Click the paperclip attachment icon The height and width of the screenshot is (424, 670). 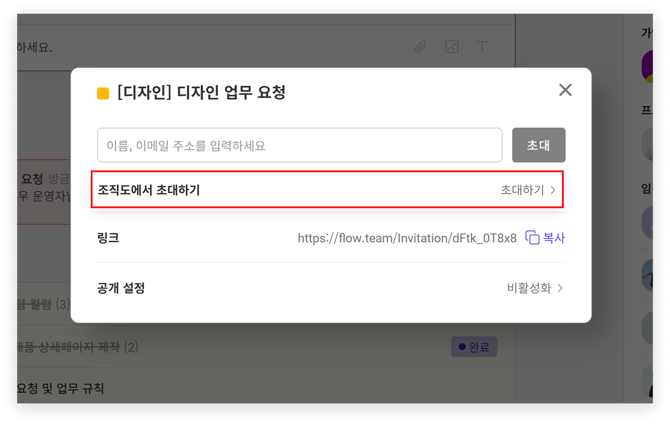point(421,47)
